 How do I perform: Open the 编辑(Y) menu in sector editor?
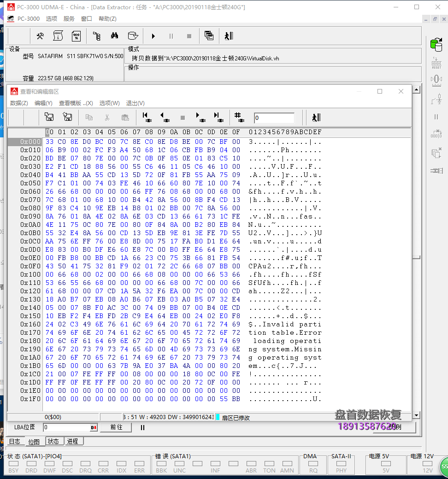point(43,103)
